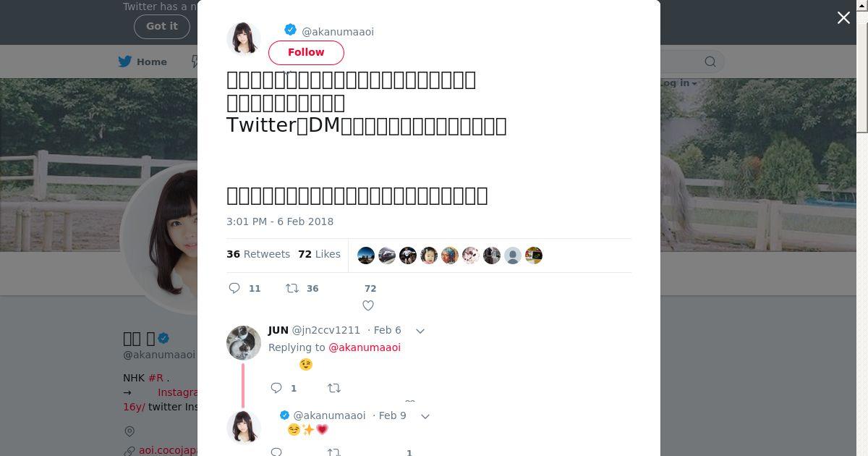The height and width of the screenshot is (456, 868).
Task: Open JUN's profile avatar
Action: tap(244, 343)
